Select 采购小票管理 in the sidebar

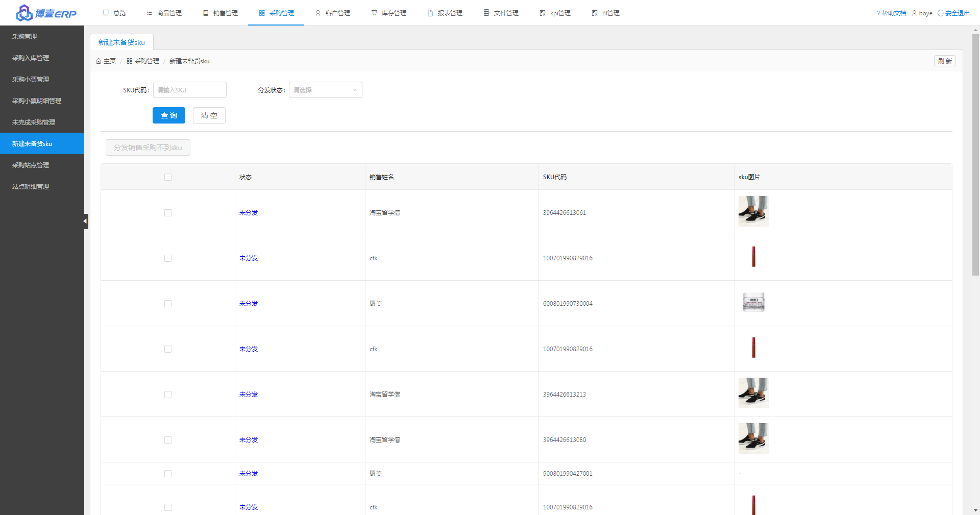tap(42, 80)
